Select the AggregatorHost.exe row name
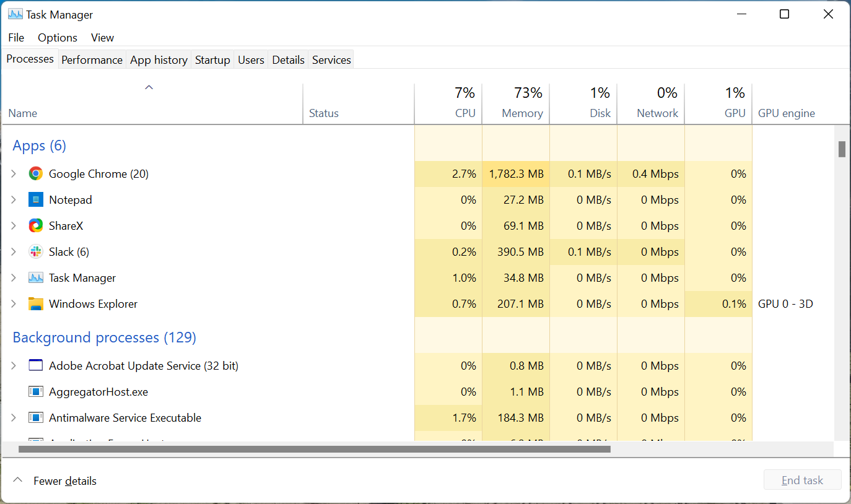The width and height of the screenshot is (851, 504). (98, 392)
